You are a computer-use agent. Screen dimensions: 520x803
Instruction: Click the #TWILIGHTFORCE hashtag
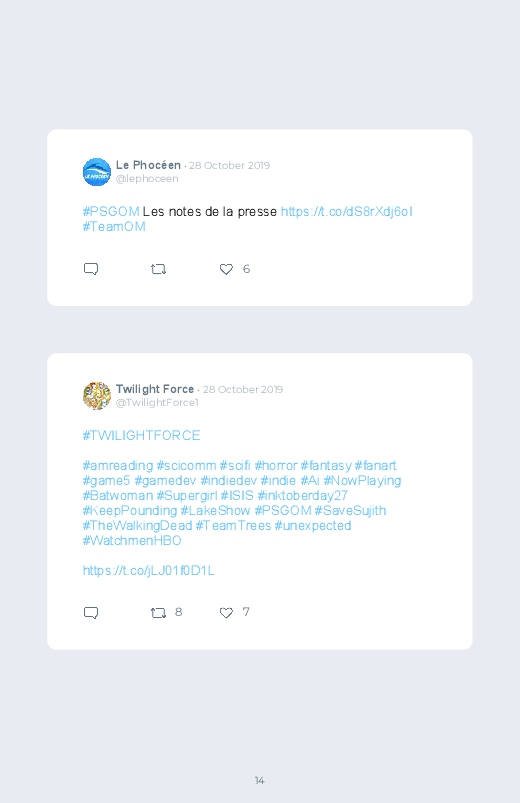pos(141,435)
